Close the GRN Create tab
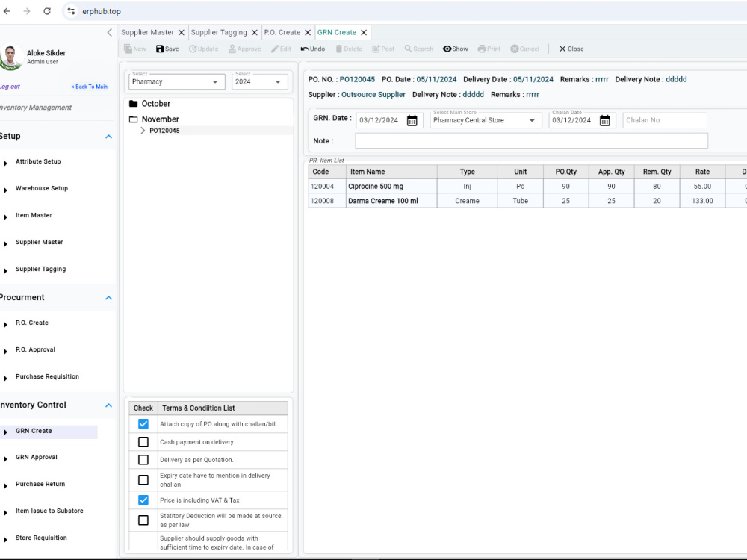The width and height of the screenshot is (747, 560). 364,32
